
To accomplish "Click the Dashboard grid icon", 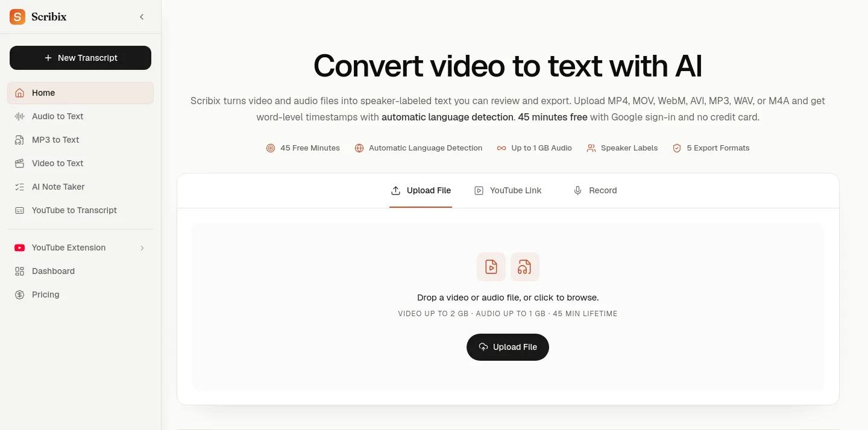I will 20,271.
